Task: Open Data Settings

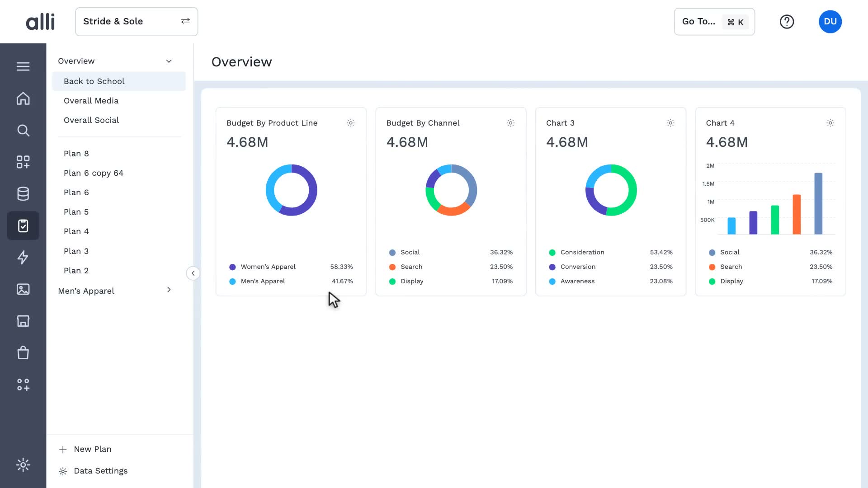Action: coord(93,471)
